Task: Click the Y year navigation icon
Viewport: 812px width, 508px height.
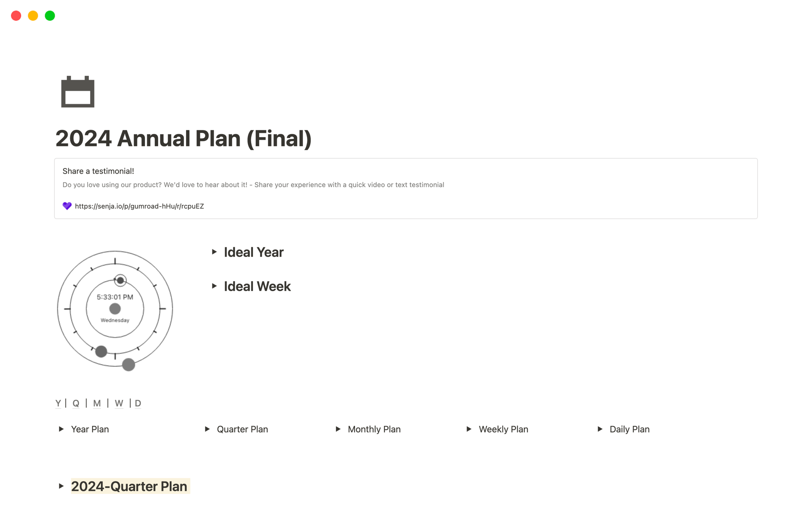Action: click(57, 403)
